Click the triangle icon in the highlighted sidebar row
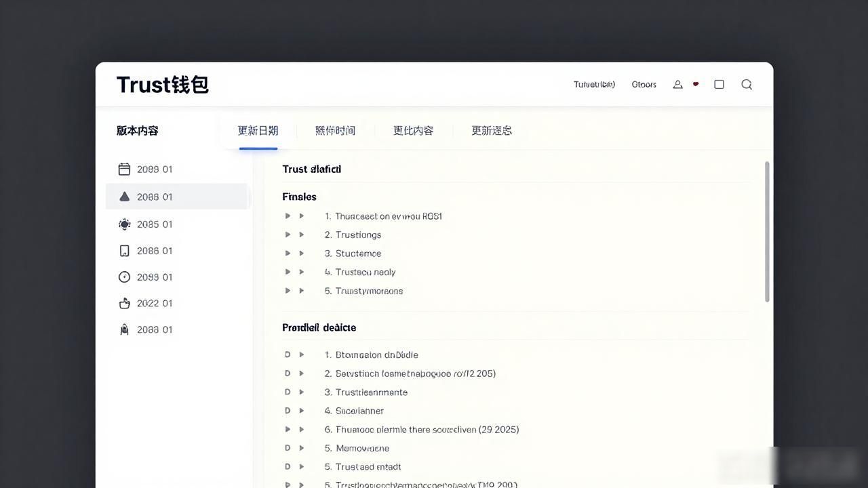 pyautogui.click(x=124, y=197)
